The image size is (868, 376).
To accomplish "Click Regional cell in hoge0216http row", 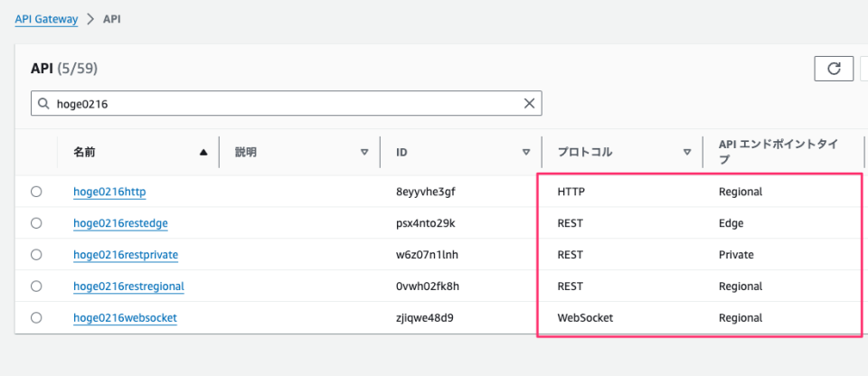I will (741, 193).
